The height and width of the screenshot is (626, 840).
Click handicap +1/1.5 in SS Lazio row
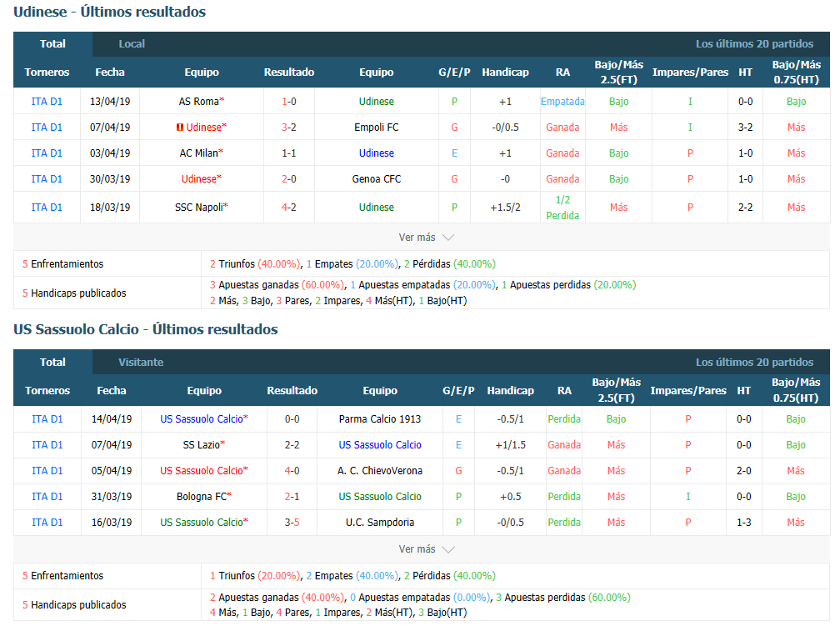pyautogui.click(x=511, y=445)
